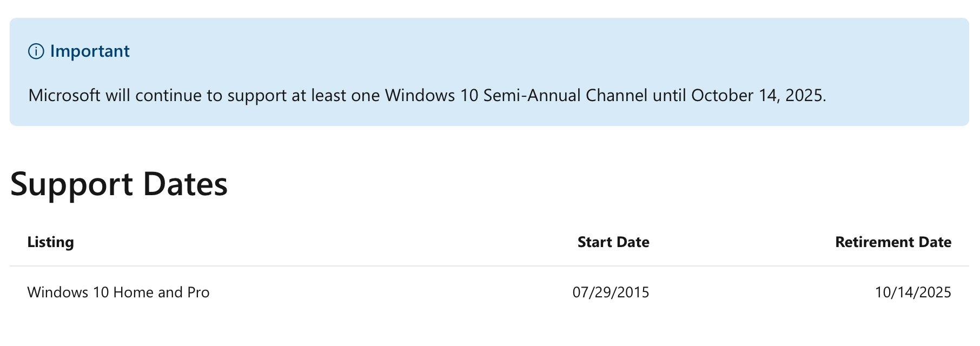Image resolution: width=980 pixels, height=346 pixels.
Task: Click the word Pro in the table listing
Action: coord(198,292)
